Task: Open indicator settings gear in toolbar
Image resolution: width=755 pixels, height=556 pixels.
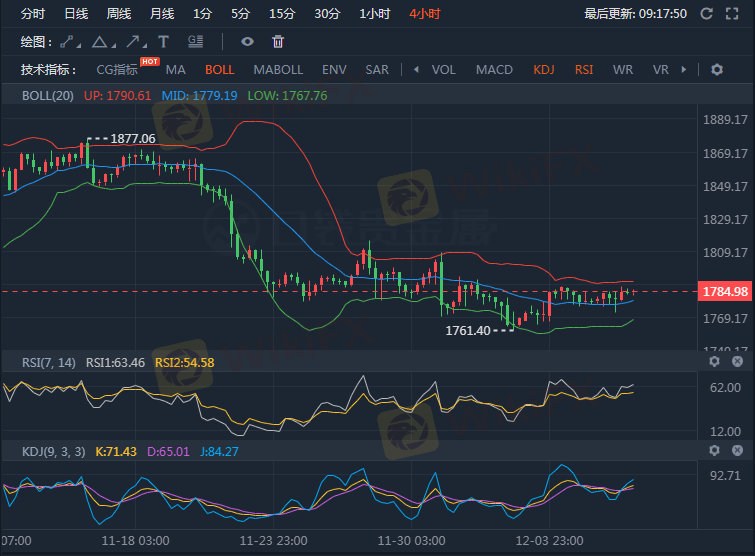Action: [717, 70]
